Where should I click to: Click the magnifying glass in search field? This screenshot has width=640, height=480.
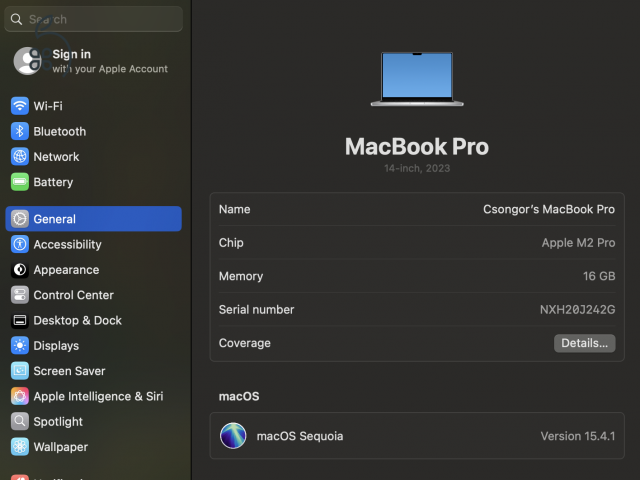tap(16, 19)
